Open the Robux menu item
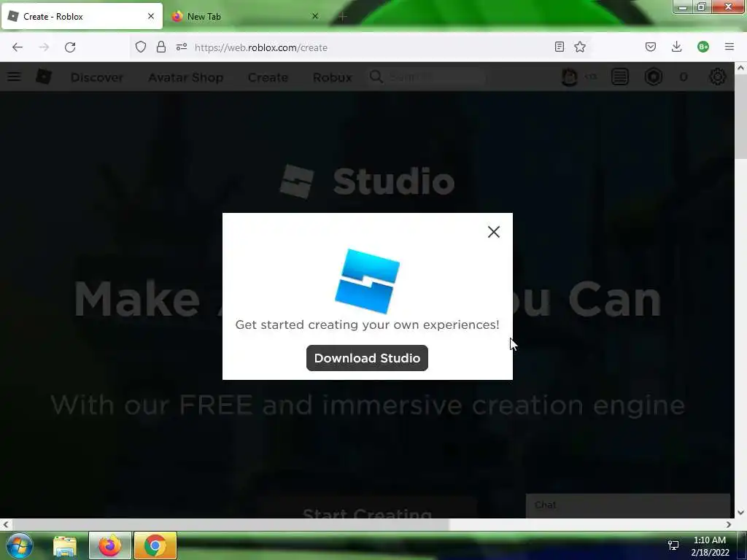Screen dimensions: 747x560 click(332, 77)
